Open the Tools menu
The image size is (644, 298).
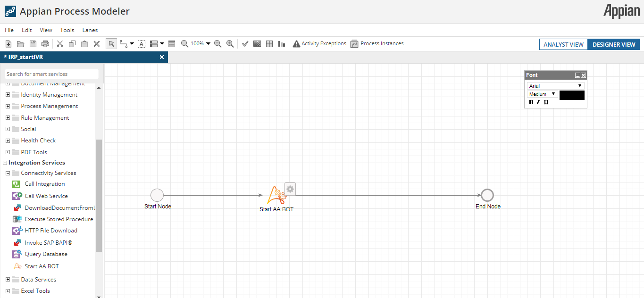point(67,30)
